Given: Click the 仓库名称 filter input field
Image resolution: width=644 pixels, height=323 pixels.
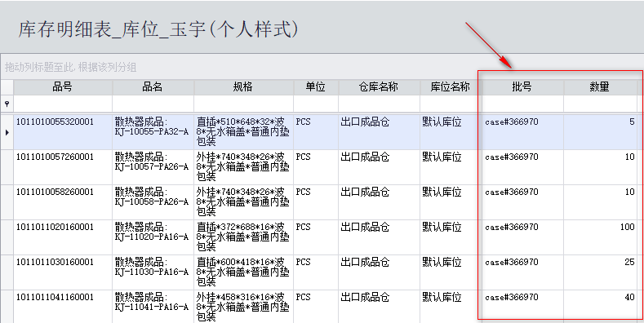Looking at the screenshot, I should tap(379, 104).
